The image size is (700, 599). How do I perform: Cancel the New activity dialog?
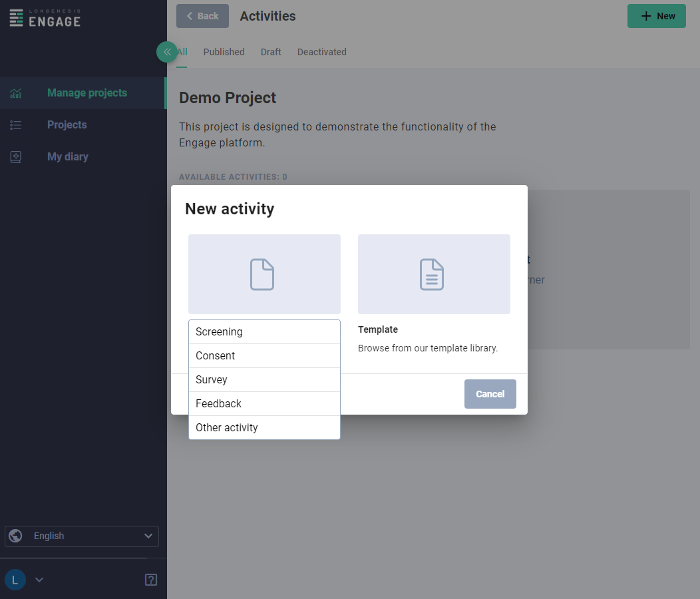point(490,394)
